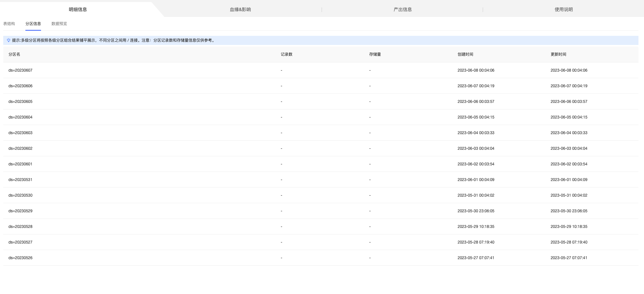Click the 分区名 column header
The image size is (644, 294).
coord(14,54)
